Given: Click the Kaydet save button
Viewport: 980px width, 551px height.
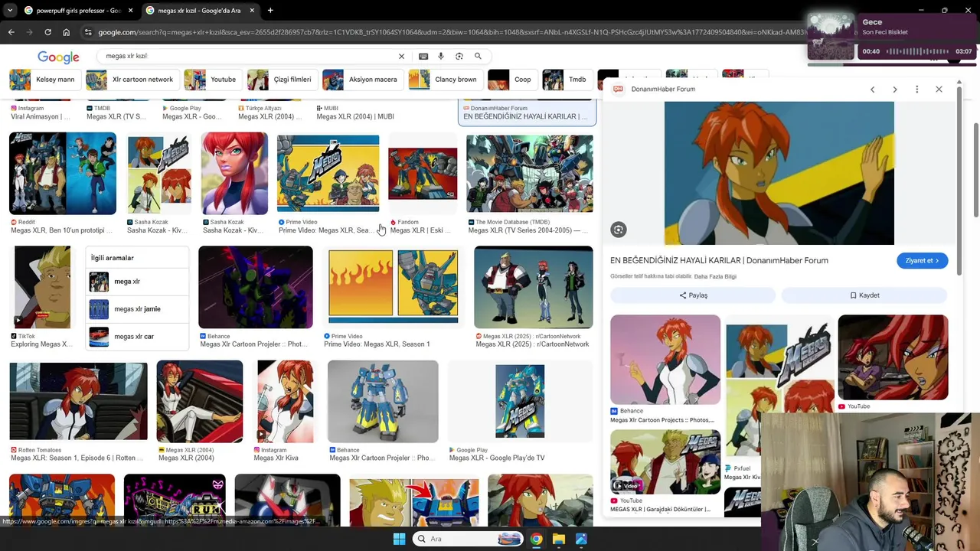Looking at the screenshot, I should coord(864,295).
